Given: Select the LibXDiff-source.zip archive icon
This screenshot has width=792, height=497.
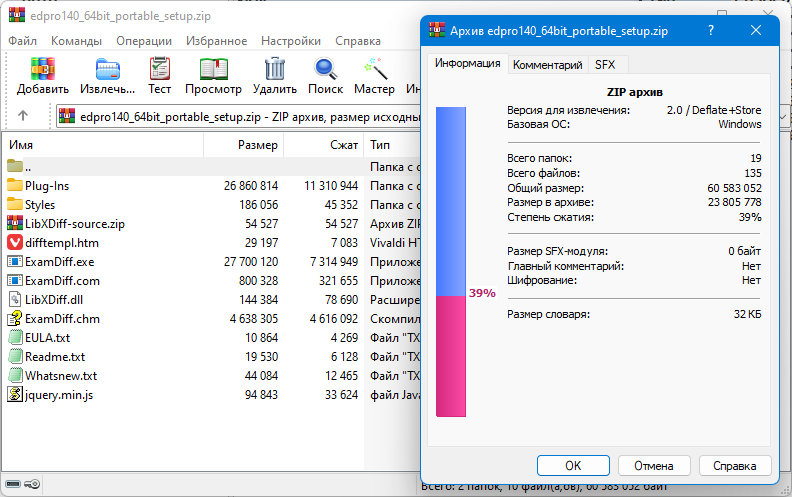Looking at the screenshot, I should click(15, 223).
